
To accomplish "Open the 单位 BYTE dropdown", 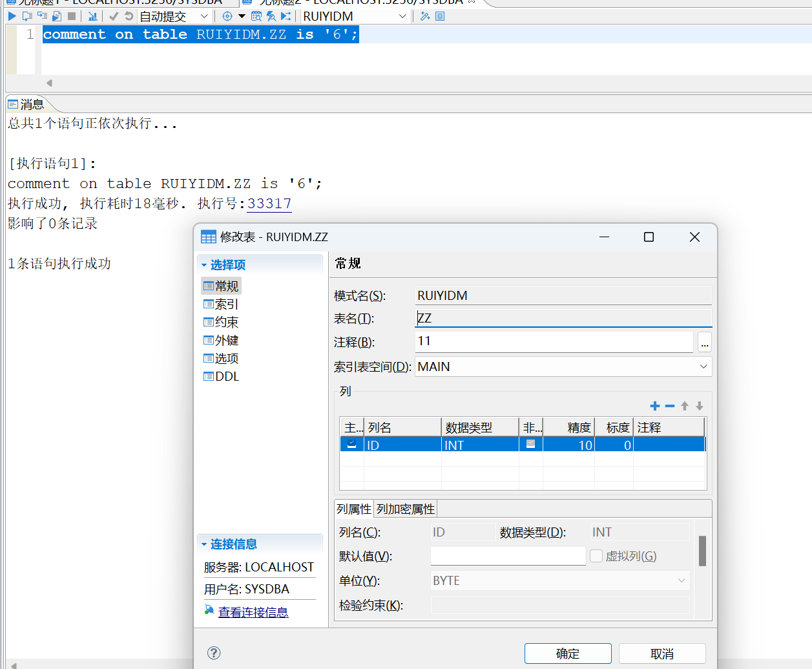I will coord(560,580).
